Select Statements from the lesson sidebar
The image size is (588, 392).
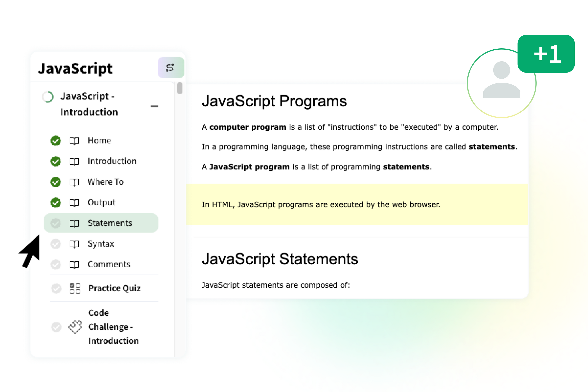[x=110, y=223]
